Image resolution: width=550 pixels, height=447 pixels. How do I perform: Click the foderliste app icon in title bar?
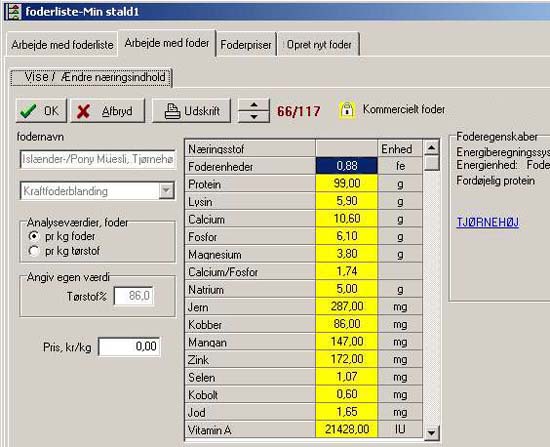[13, 11]
